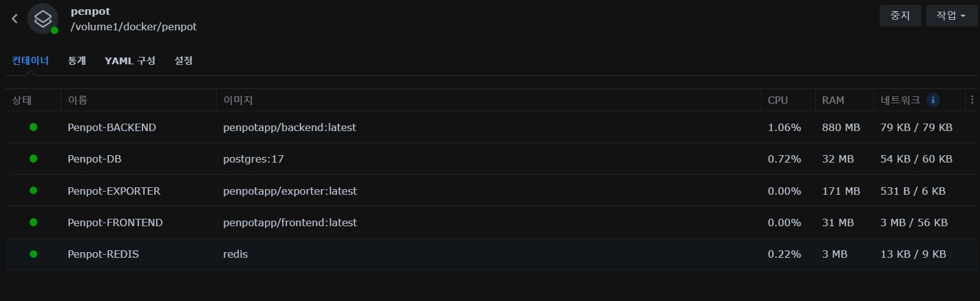Open the YAML 구성 tab
Screen dimensions: 980x301
click(x=130, y=61)
